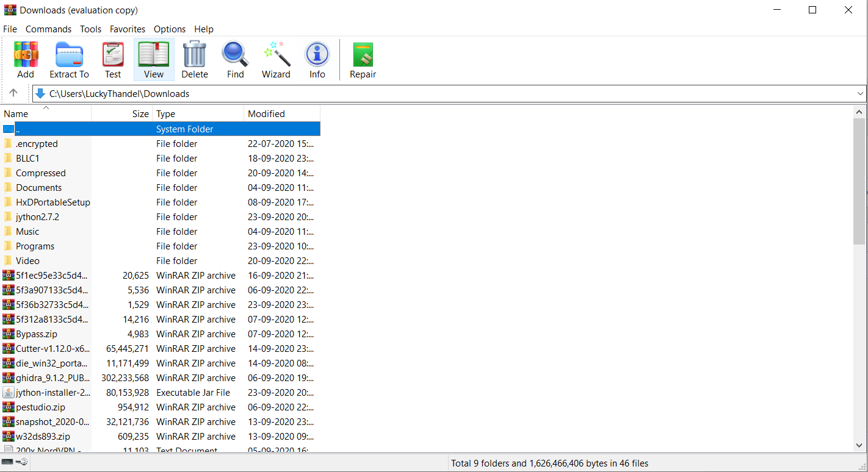Select the 5f3a907133c5d4 archive name
Viewport: 868px width, 472px height.
[52, 290]
